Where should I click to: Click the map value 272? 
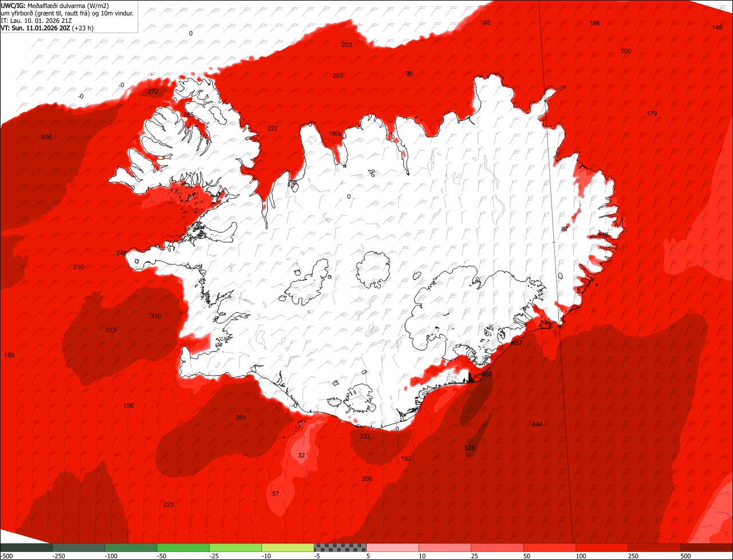pyautogui.click(x=153, y=92)
